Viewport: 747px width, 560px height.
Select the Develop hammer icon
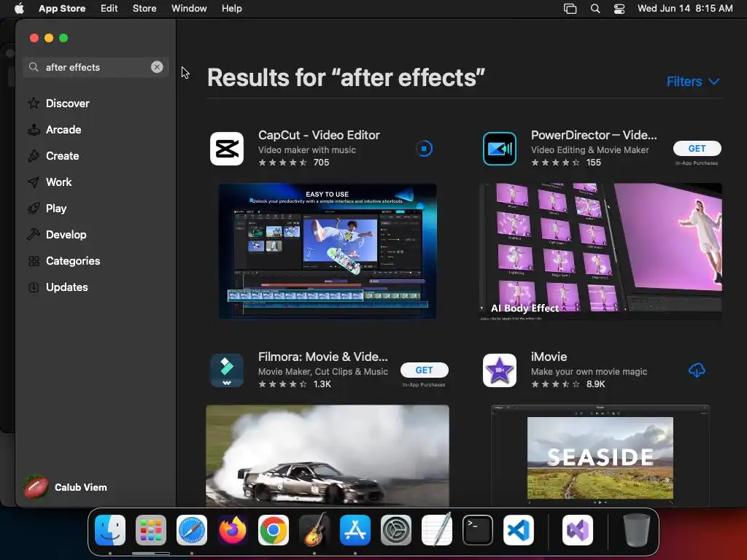click(x=34, y=234)
